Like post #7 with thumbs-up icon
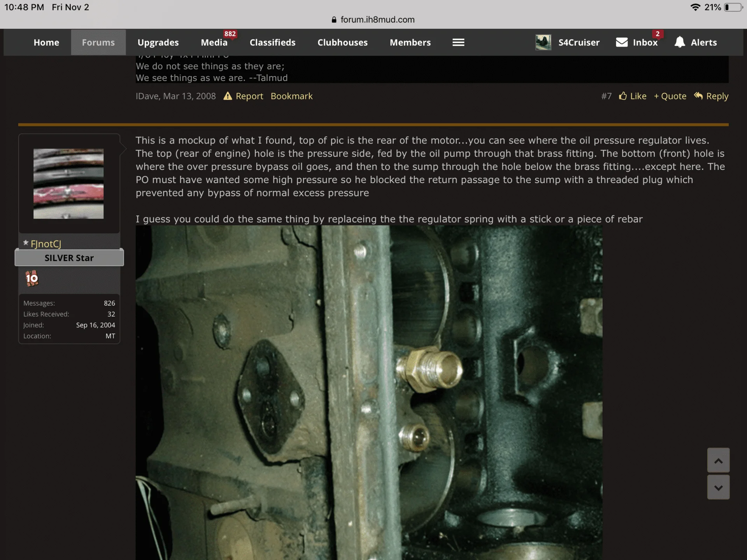The height and width of the screenshot is (560, 747). point(623,96)
